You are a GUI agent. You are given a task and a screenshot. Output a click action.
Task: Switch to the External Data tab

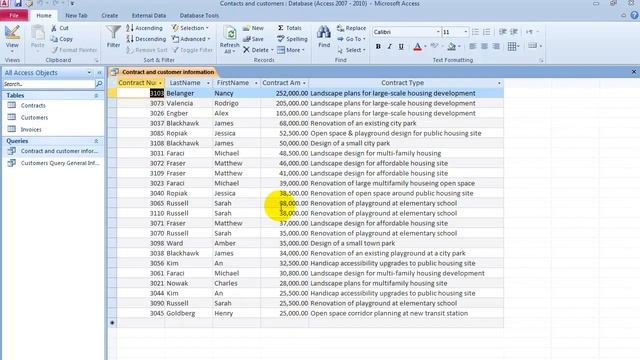[x=149, y=16]
